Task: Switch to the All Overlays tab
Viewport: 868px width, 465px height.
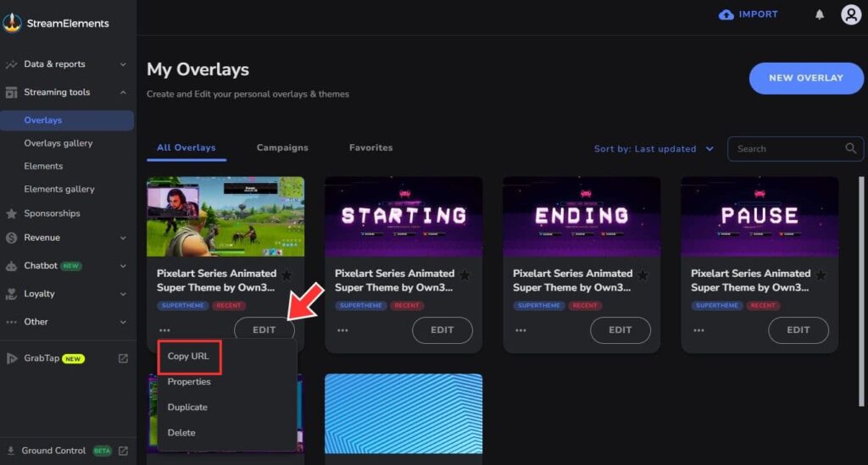Action: click(186, 147)
